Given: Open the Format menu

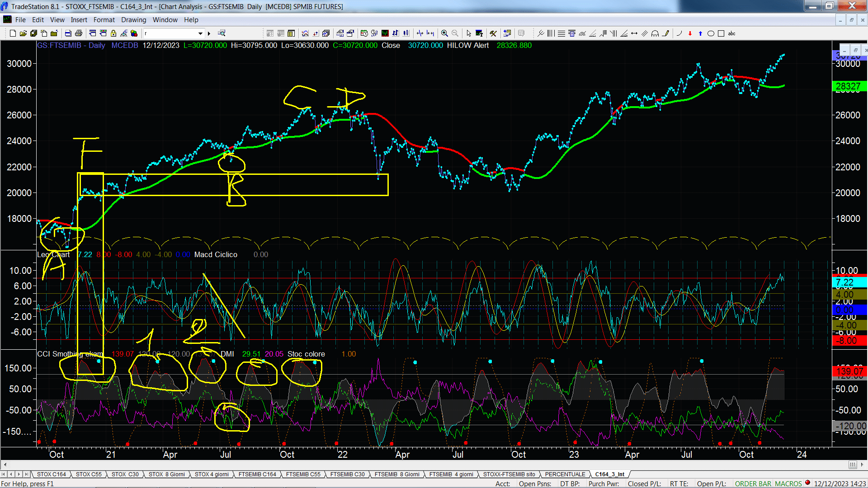Looking at the screenshot, I should [104, 20].
